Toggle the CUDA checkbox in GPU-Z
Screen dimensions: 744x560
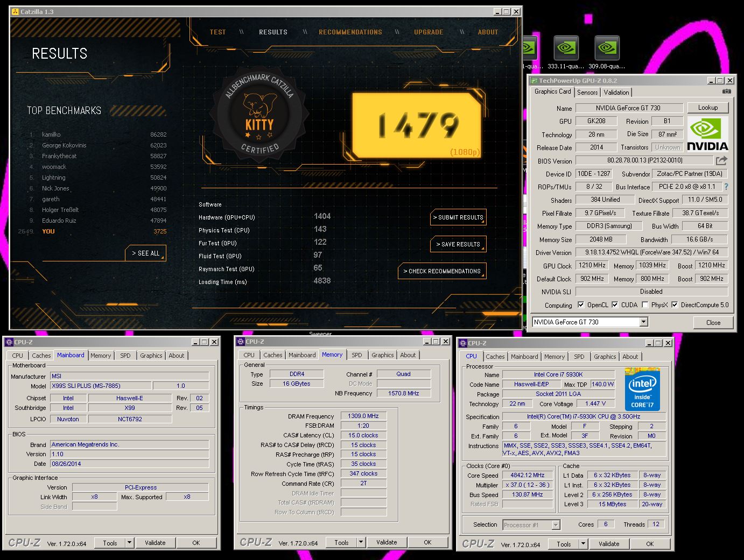click(615, 305)
